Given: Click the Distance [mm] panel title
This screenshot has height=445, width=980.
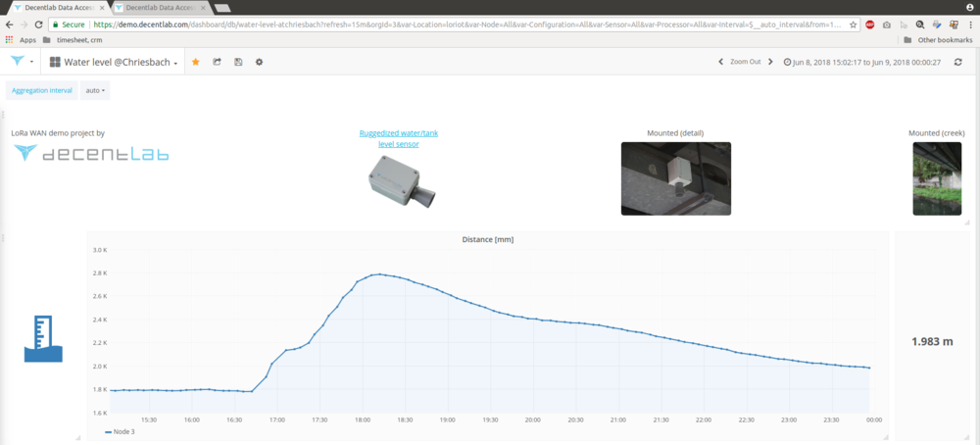Looking at the screenshot, I should [487, 239].
